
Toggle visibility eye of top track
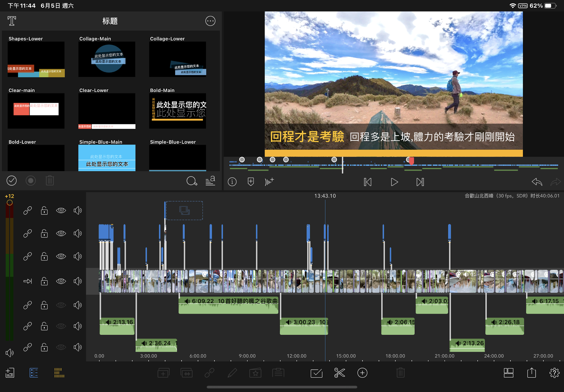coord(61,210)
